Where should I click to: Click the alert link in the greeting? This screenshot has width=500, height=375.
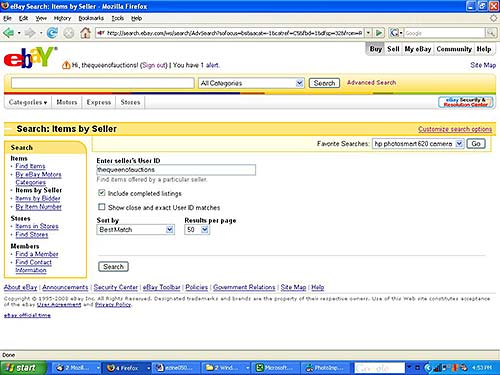pos(212,65)
